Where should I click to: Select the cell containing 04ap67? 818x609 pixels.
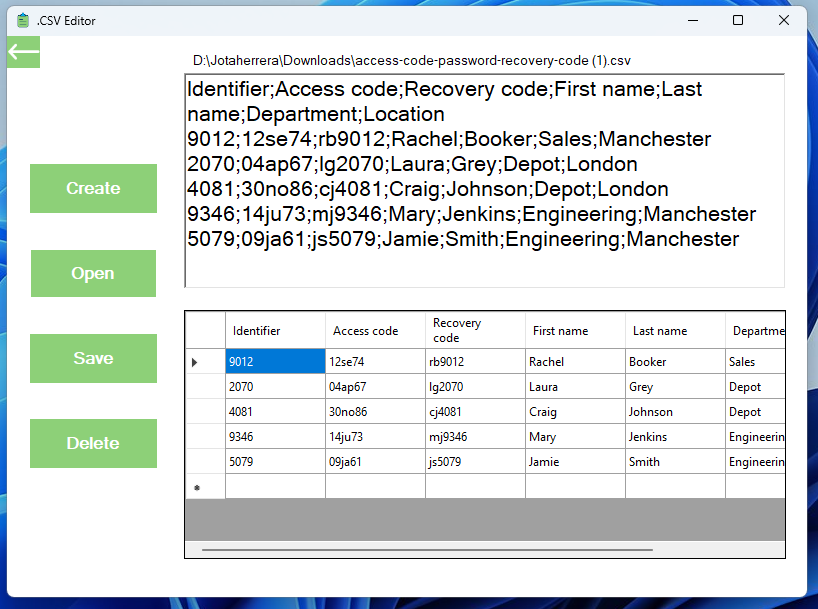point(376,387)
